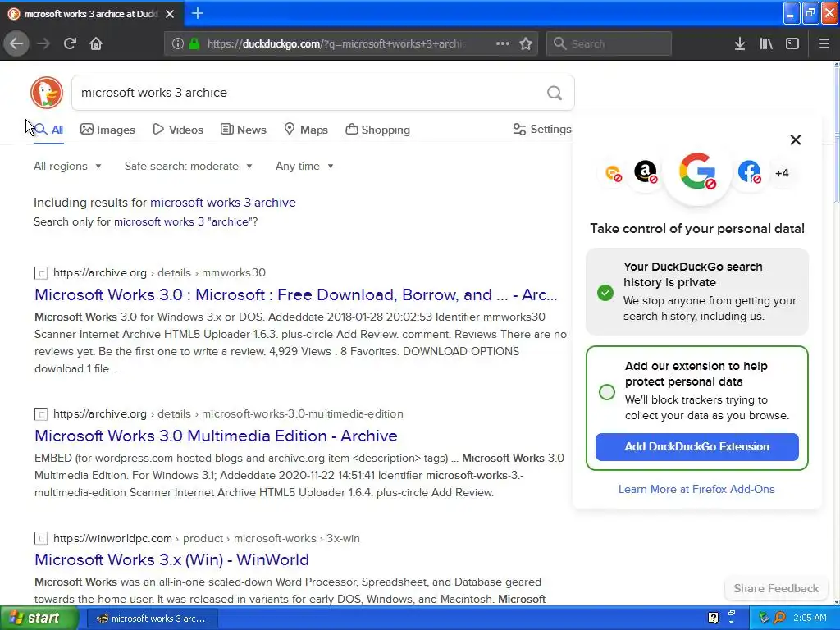The width and height of the screenshot is (840, 630).
Task: Click the browser Back arrow button
Action: tap(16, 43)
